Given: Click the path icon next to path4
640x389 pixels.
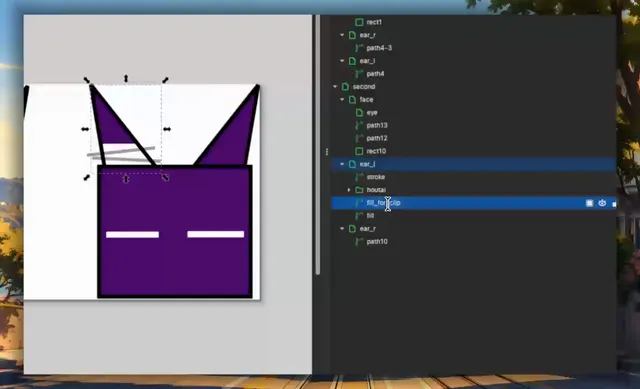Looking at the screenshot, I should tap(359, 73).
